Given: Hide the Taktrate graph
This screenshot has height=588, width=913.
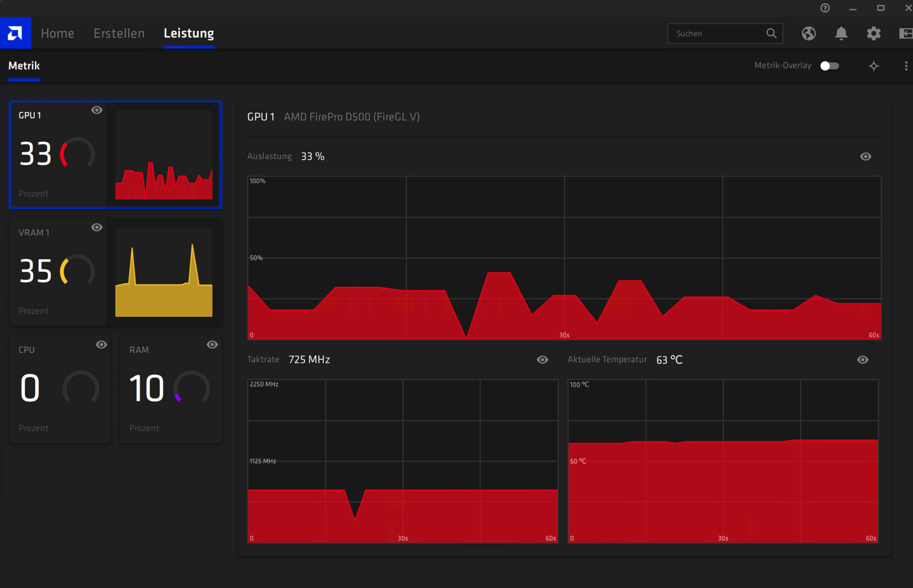Looking at the screenshot, I should 542,360.
